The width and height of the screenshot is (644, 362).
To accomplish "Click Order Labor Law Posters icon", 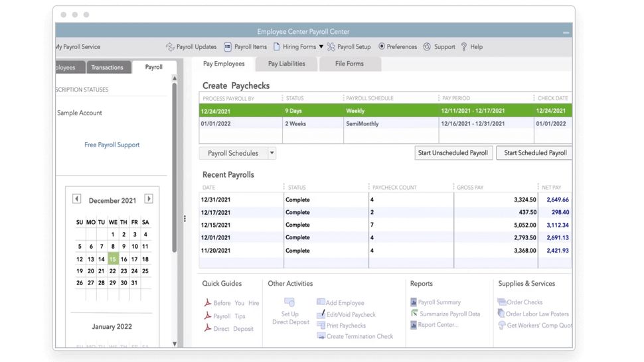I will pyautogui.click(x=501, y=313).
